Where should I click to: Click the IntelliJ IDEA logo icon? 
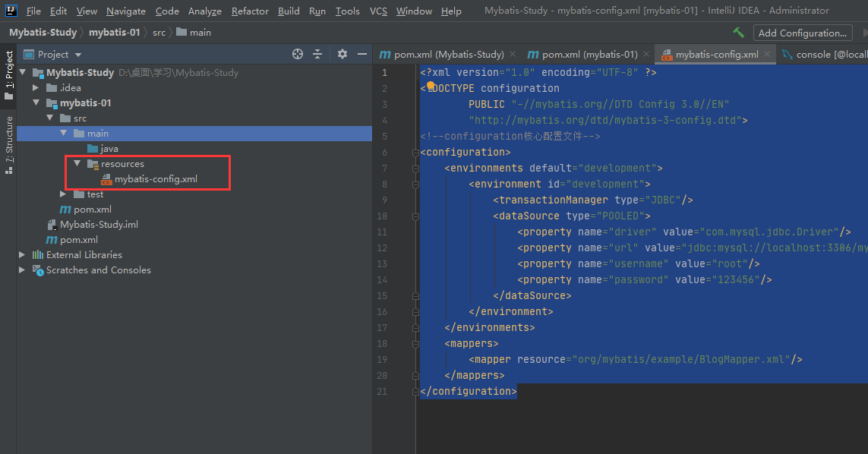(11, 10)
